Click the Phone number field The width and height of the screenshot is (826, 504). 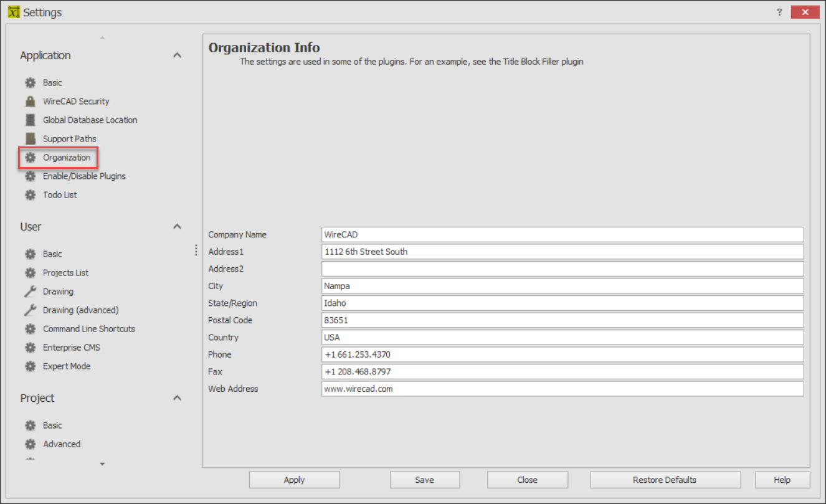tap(563, 354)
